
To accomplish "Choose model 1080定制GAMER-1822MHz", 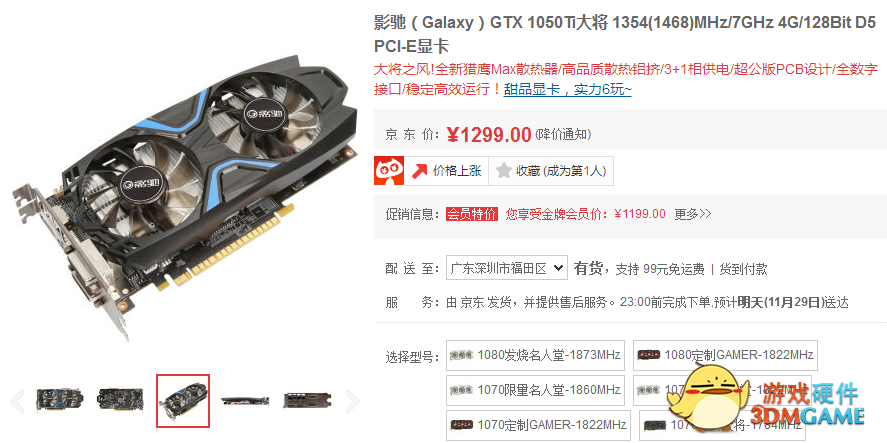I will (x=725, y=355).
